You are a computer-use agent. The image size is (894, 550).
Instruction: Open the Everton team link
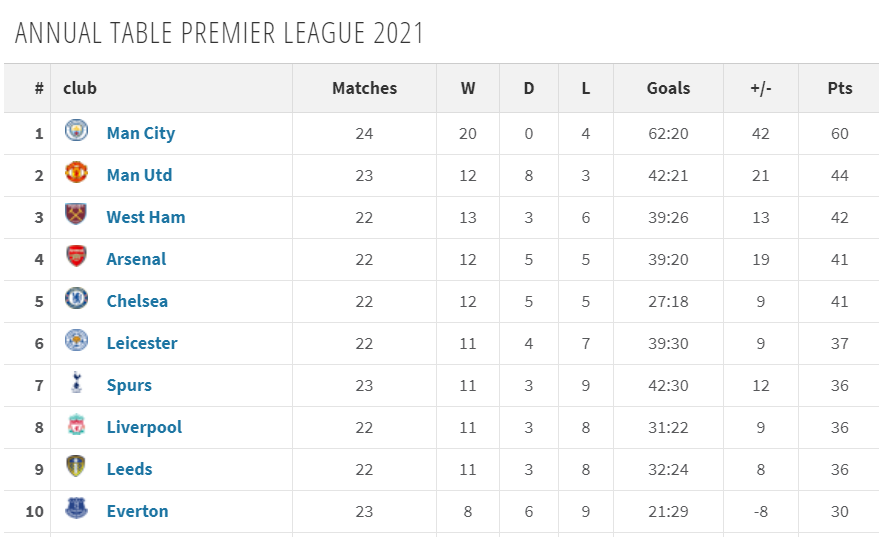137,511
